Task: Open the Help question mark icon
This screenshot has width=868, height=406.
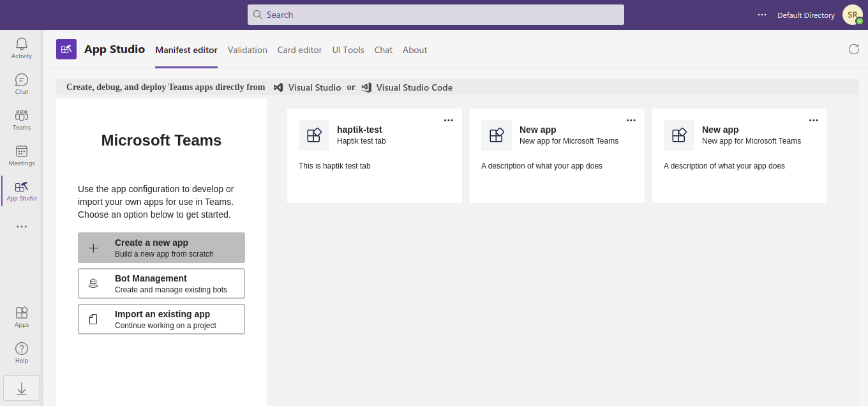Action: click(22, 349)
